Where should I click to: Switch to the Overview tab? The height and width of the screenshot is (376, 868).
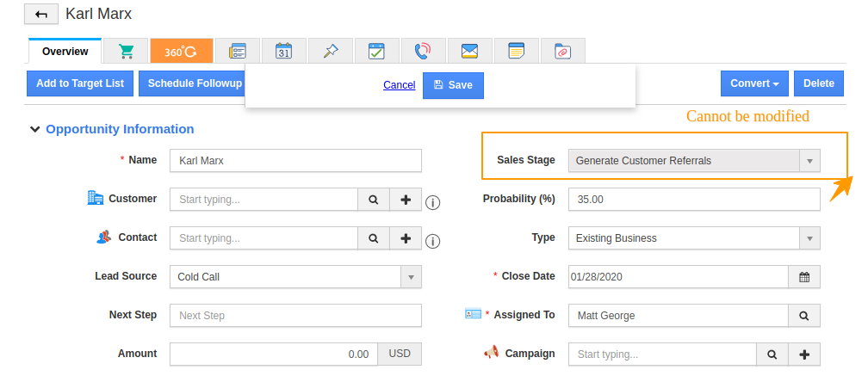pyautogui.click(x=65, y=52)
